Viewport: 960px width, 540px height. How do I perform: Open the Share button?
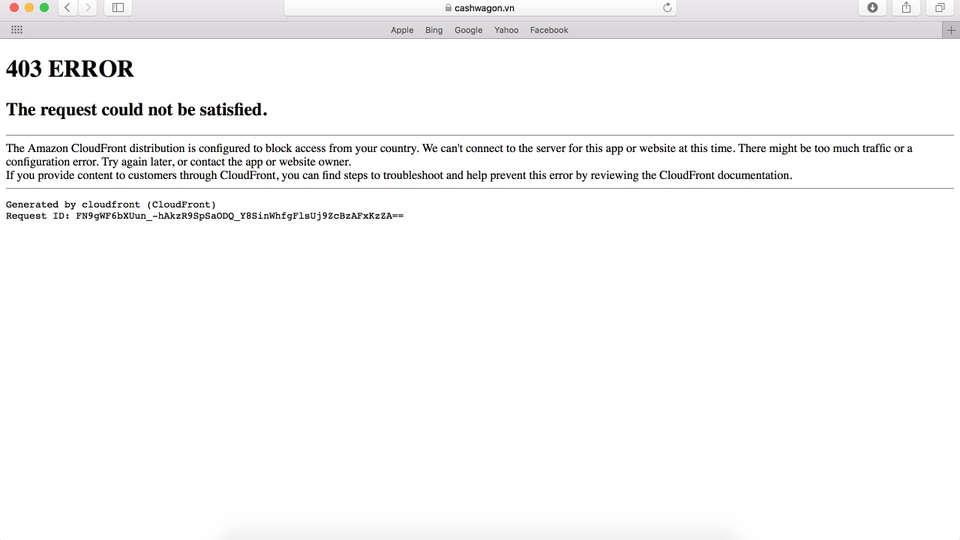point(906,7)
